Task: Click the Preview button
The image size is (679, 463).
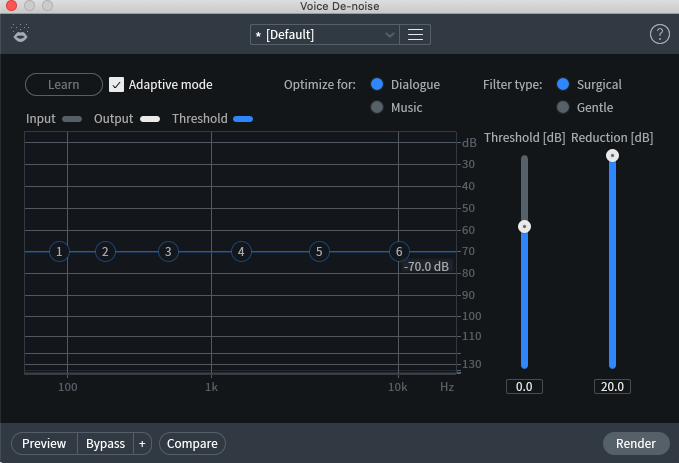Action: [44, 444]
